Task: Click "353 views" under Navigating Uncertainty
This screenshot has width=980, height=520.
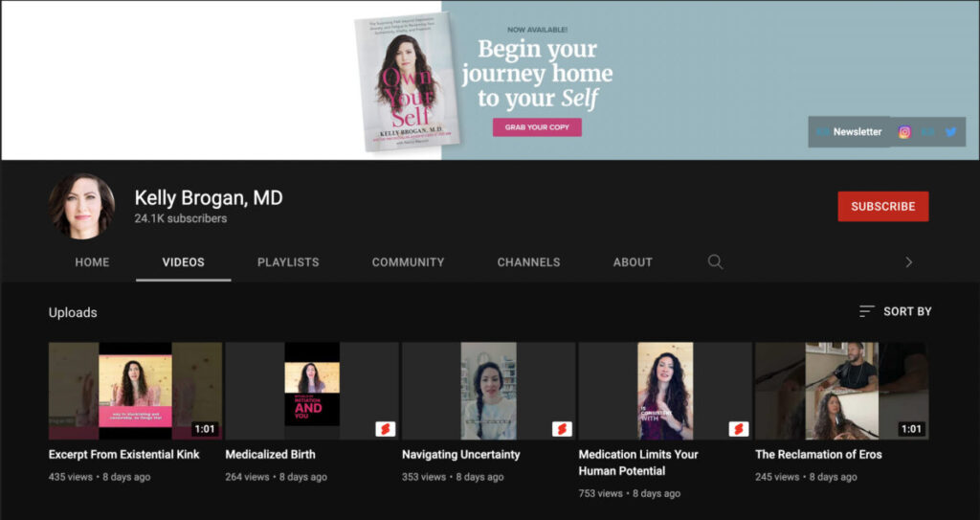Action: coord(424,477)
